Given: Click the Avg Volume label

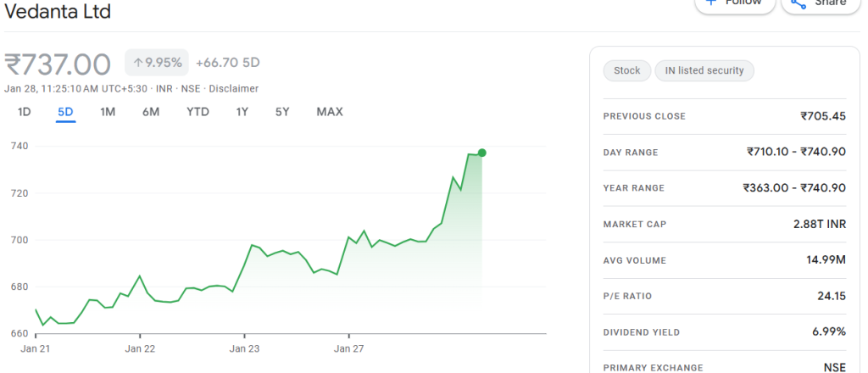Looking at the screenshot, I should point(635,260).
